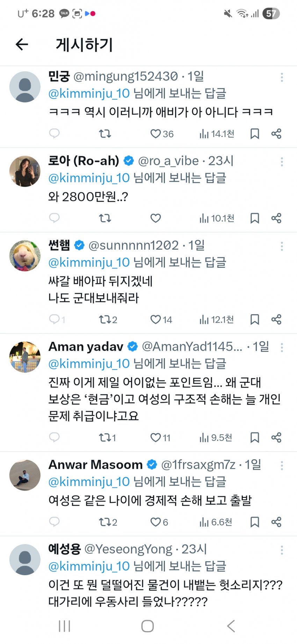Repost 로아 (Ro-ah)'s reply

pos(105,218)
